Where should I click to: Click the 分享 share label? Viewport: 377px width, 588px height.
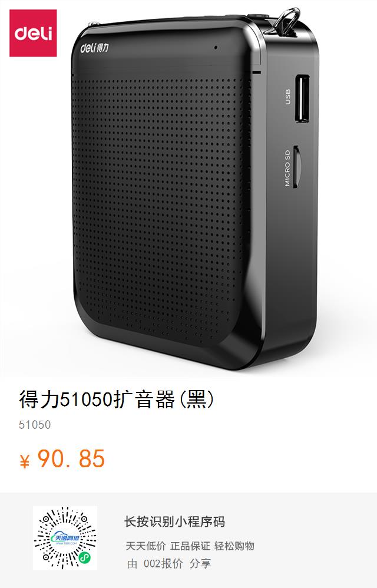click(200, 563)
